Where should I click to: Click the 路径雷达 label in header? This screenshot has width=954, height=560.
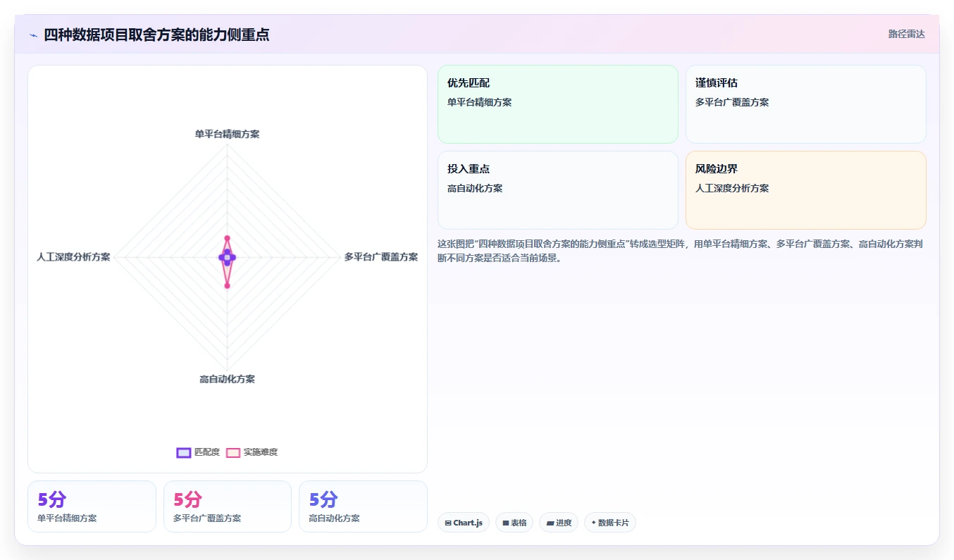(x=907, y=34)
